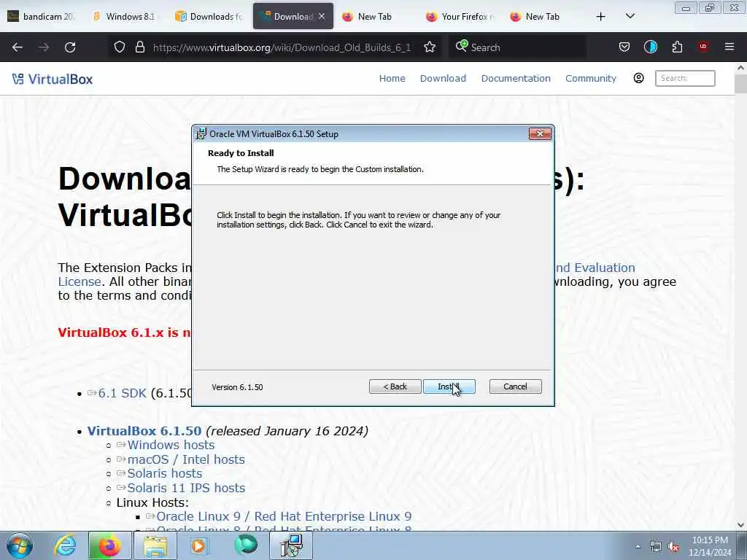Open the macOS / Intel hosts link
The width and height of the screenshot is (747, 560).
click(x=186, y=459)
